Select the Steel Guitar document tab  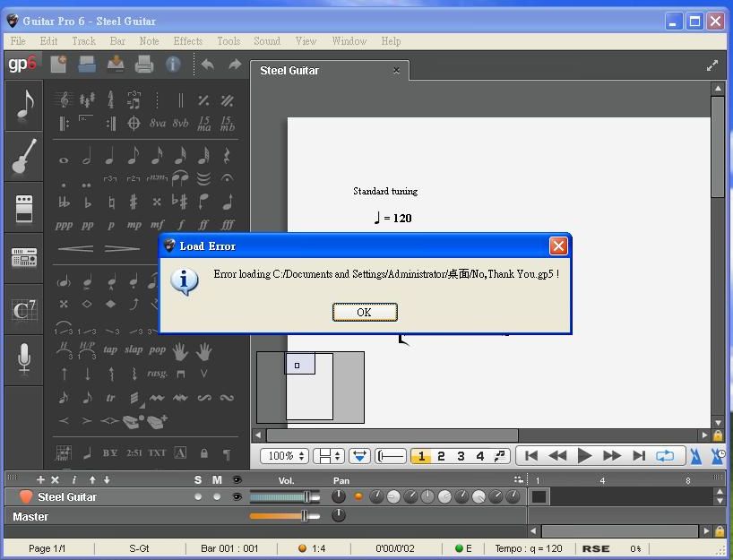[330, 71]
